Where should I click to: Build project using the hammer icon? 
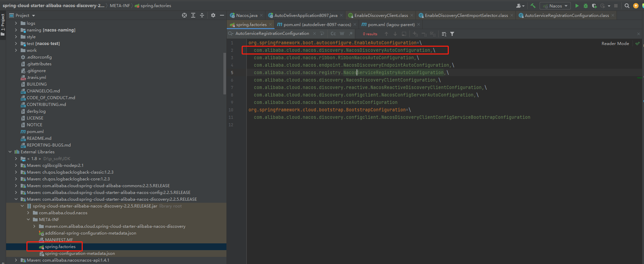[x=533, y=6]
